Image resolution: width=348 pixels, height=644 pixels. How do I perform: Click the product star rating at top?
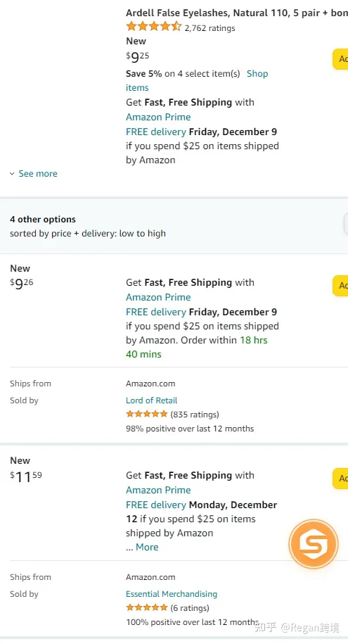(153, 27)
